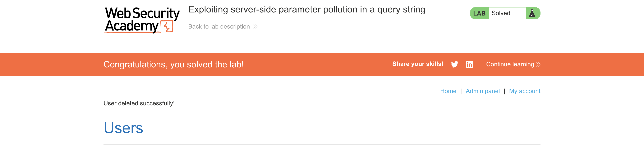The width and height of the screenshot is (644, 149).
Task: Click the green LAB label
Action: [479, 13]
